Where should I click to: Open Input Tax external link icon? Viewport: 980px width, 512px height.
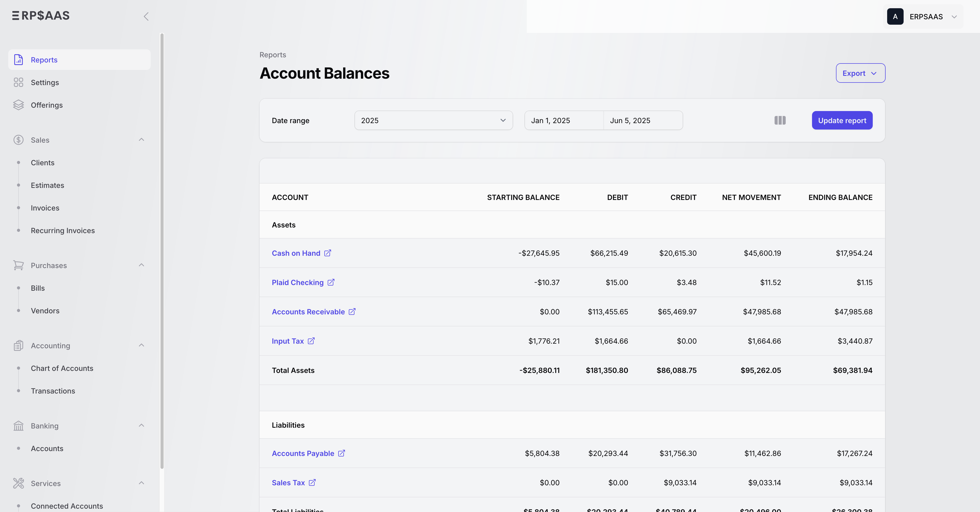click(311, 341)
